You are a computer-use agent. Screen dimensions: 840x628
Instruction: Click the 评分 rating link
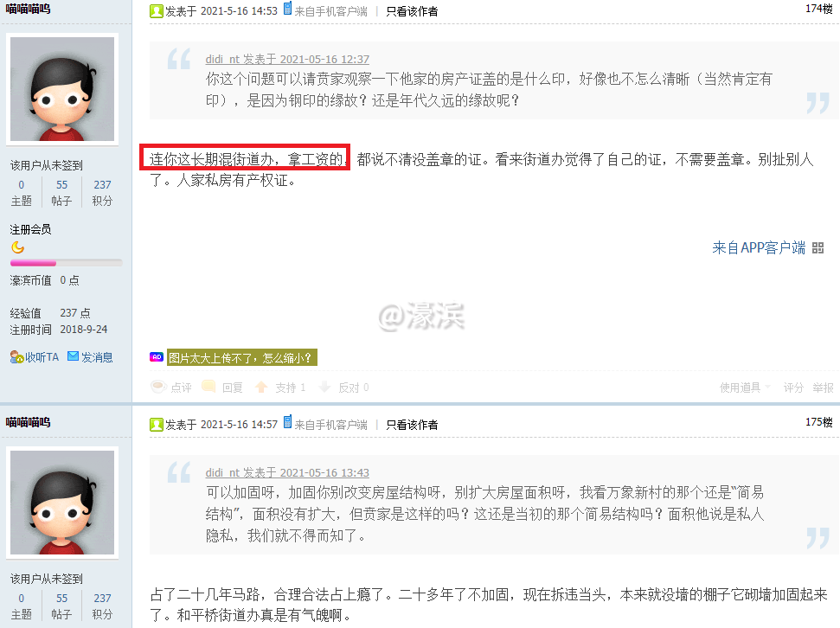793,388
